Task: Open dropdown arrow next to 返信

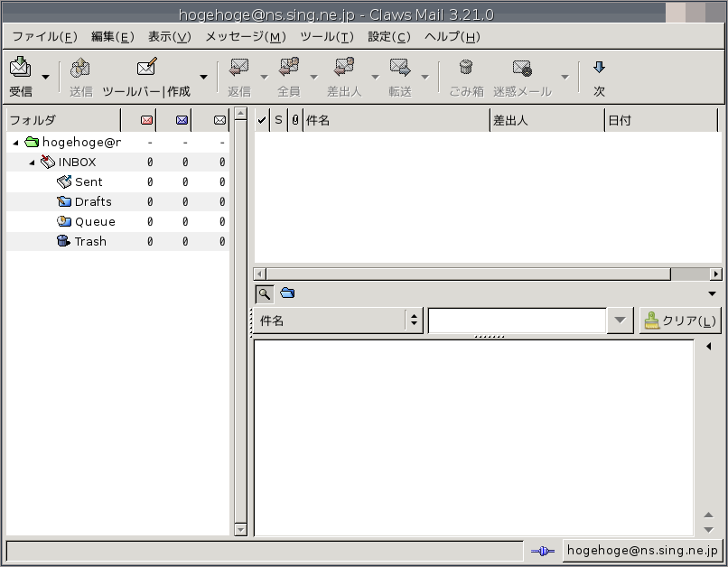Action: pyautogui.click(x=264, y=77)
